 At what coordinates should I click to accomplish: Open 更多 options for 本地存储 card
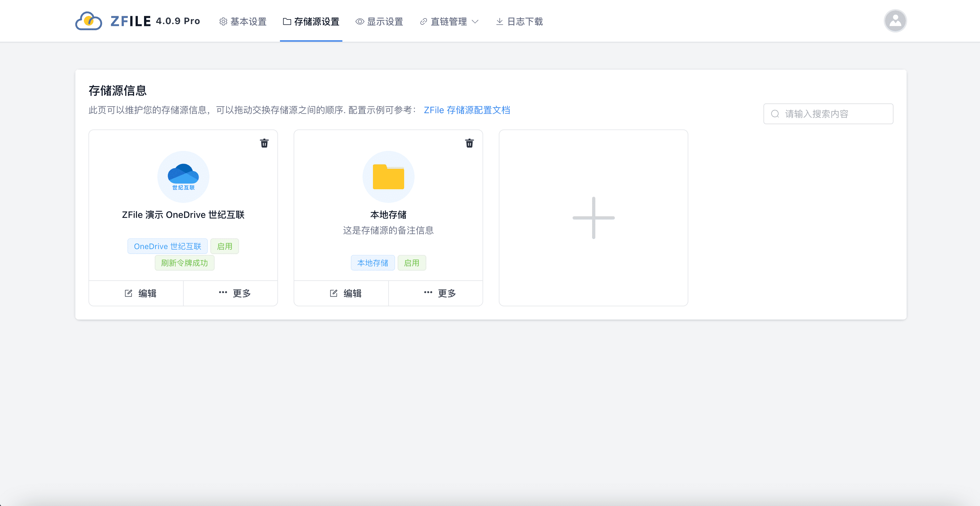pos(439,293)
